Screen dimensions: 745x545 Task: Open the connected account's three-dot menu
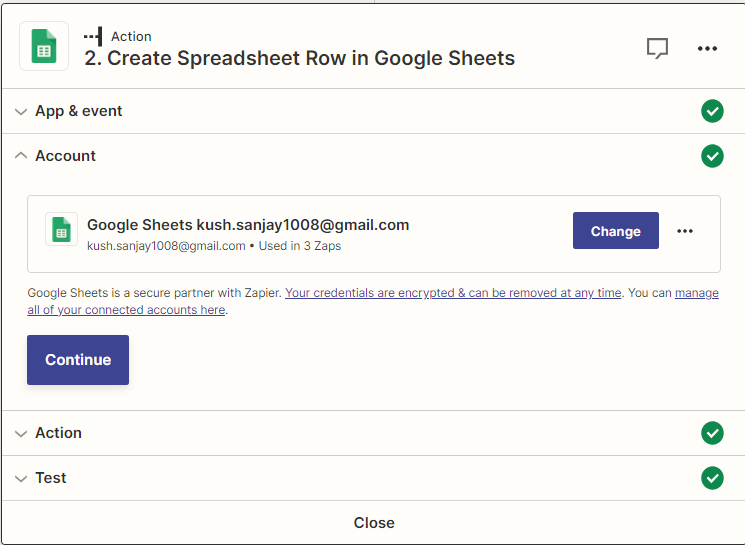(x=685, y=231)
